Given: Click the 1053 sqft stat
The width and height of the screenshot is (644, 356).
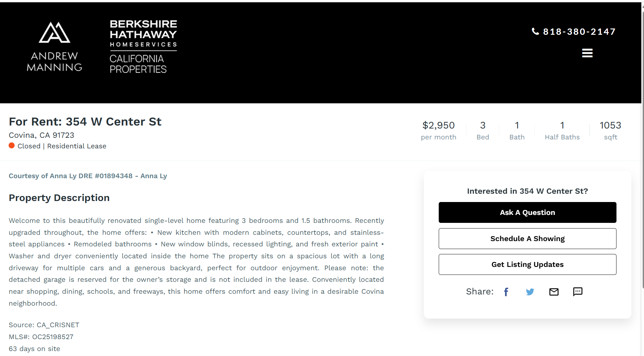Looking at the screenshot, I should click(x=610, y=130).
